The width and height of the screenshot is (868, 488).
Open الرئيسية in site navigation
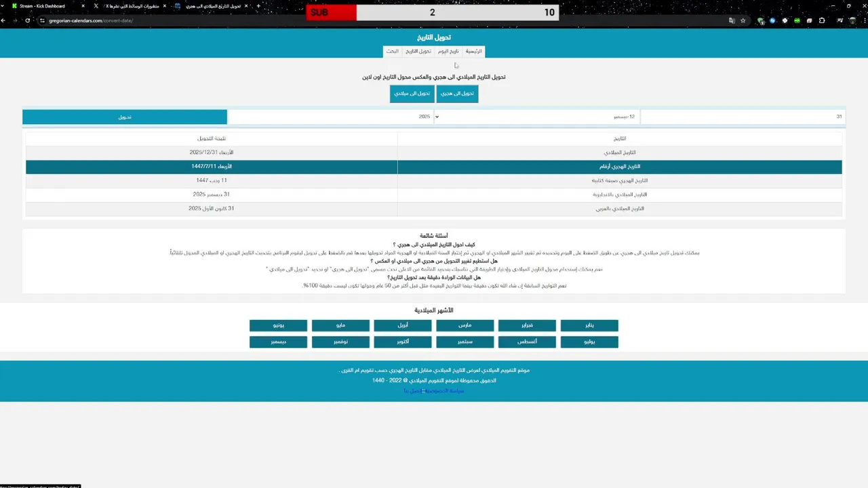point(473,52)
